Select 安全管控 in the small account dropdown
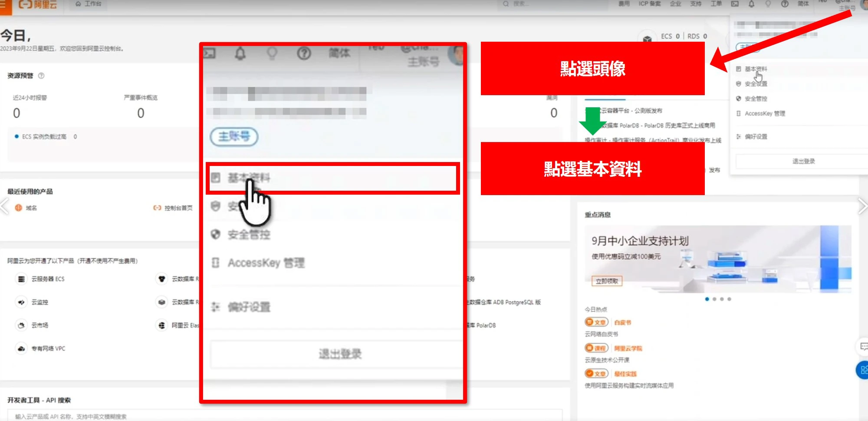The width and height of the screenshot is (868, 421). pos(756,99)
